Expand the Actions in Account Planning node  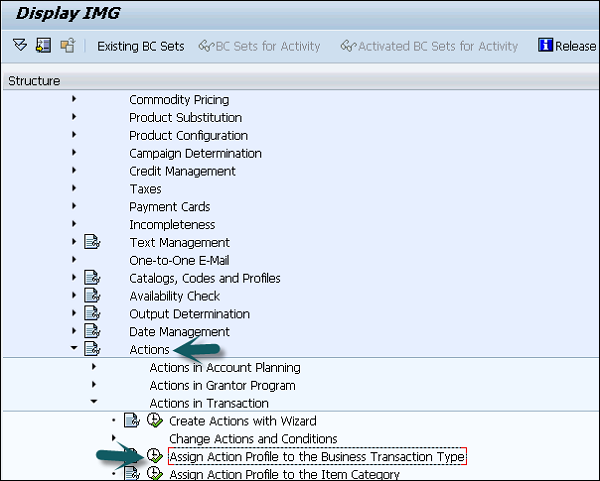pyautogui.click(x=94, y=368)
